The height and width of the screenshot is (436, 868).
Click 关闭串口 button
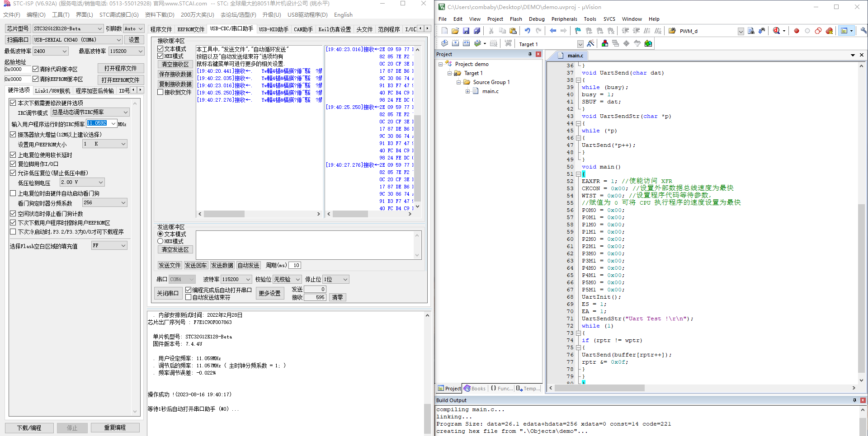[x=168, y=293]
